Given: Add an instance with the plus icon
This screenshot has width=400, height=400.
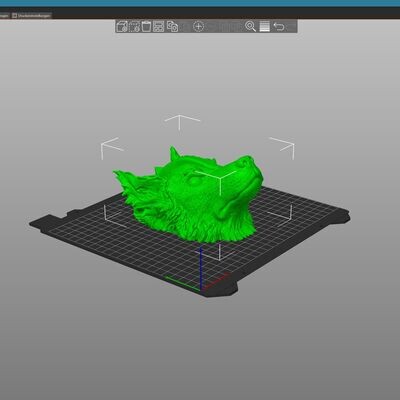Looking at the screenshot, I should pyautogui.click(x=198, y=26).
